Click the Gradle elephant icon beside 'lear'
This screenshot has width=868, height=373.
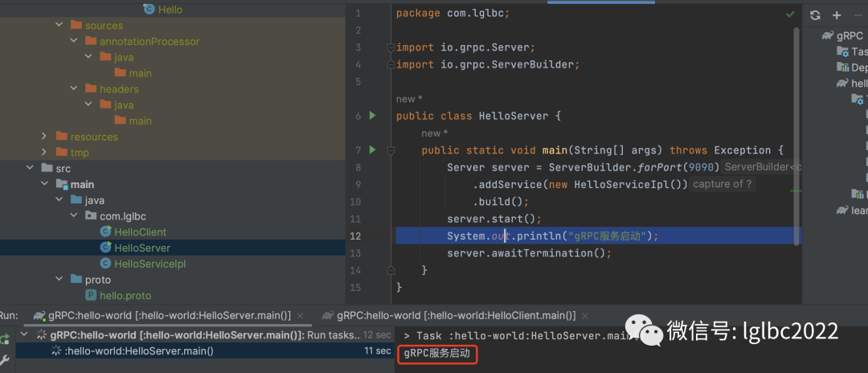pyautogui.click(x=842, y=210)
